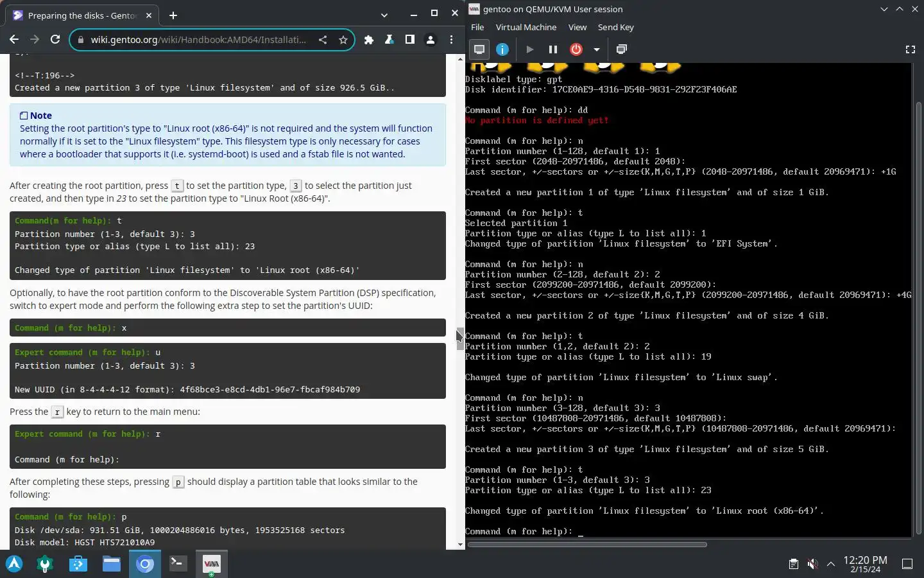Toggle the browser side panel
Screen dimensions: 924x578
pyautogui.click(x=410, y=40)
